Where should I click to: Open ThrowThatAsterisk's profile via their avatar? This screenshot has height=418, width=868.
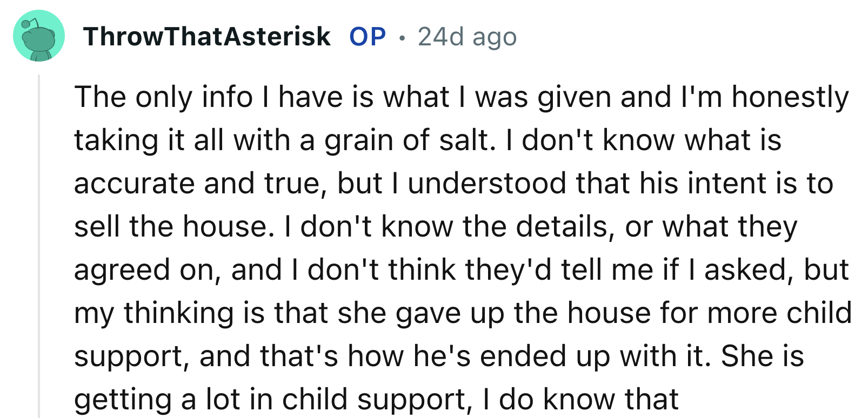[38, 36]
